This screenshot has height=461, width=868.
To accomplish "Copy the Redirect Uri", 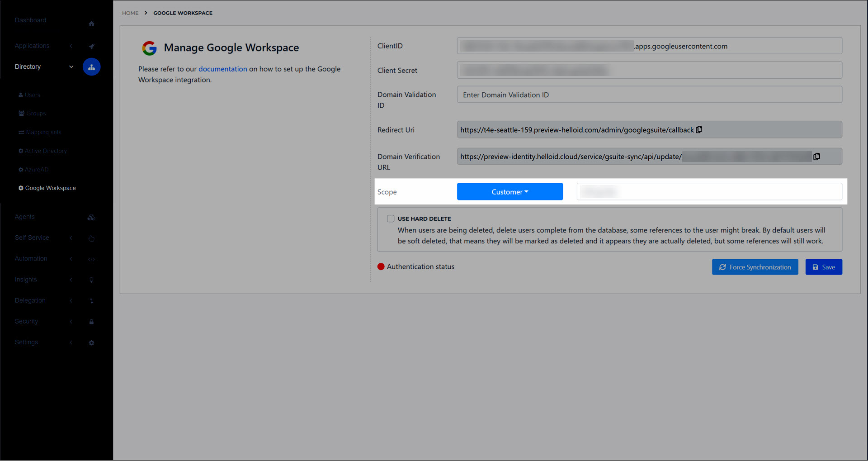I will tap(699, 129).
